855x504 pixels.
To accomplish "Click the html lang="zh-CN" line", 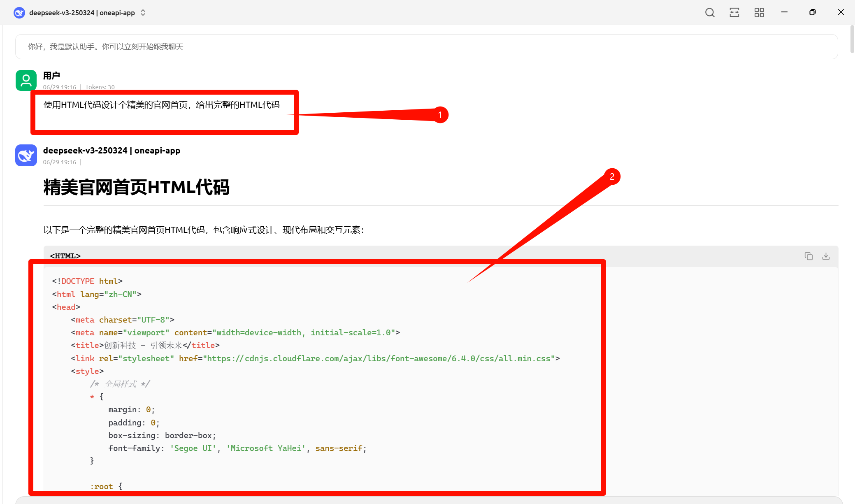I will 97,294.
